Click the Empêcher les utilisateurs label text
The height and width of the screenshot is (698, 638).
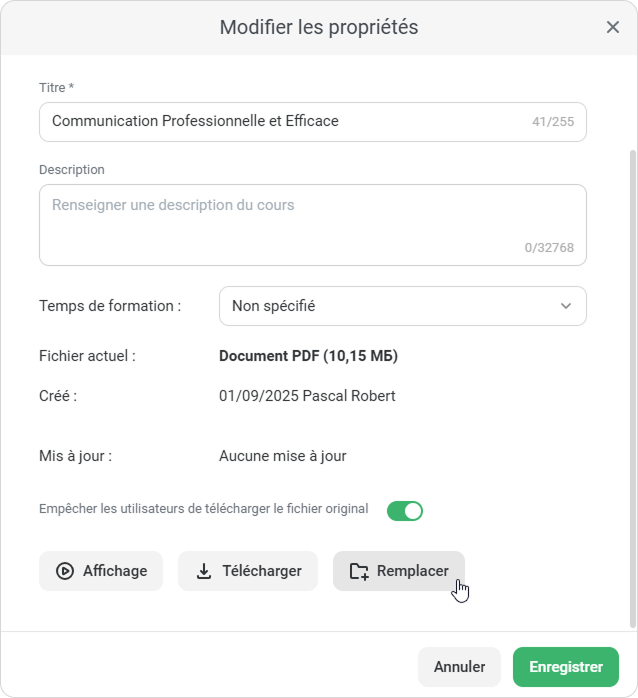click(203, 509)
